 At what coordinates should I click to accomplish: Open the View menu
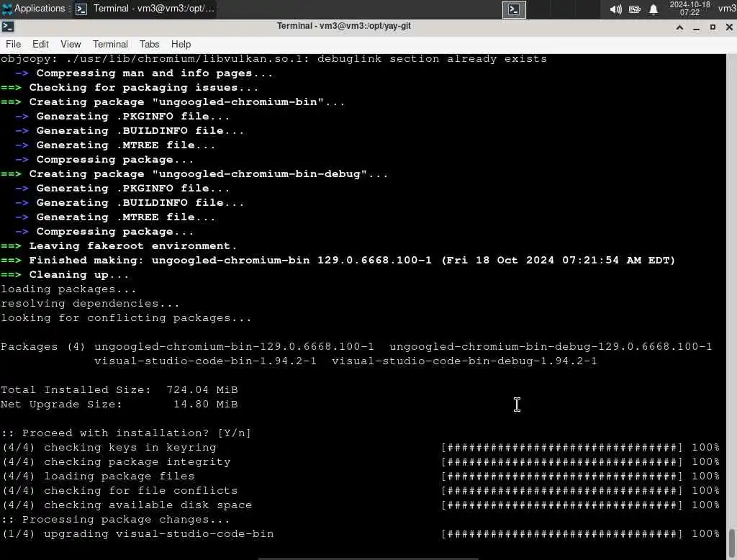click(71, 44)
